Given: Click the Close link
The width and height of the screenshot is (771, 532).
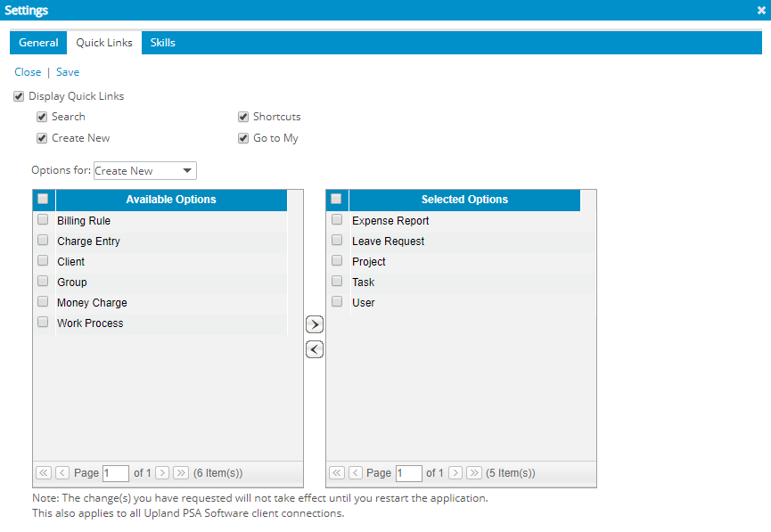Looking at the screenshot, I should [28, 72].
